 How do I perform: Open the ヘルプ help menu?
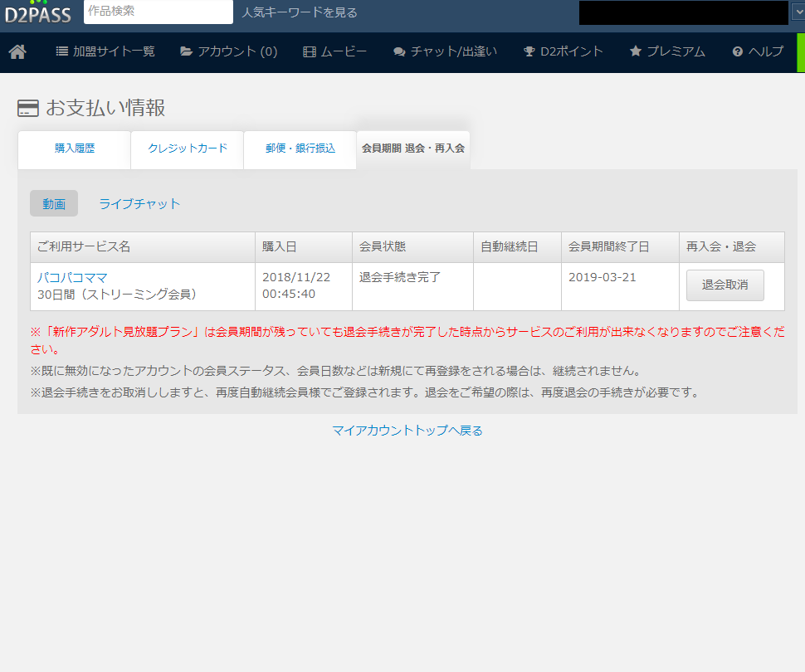(758, 51)
